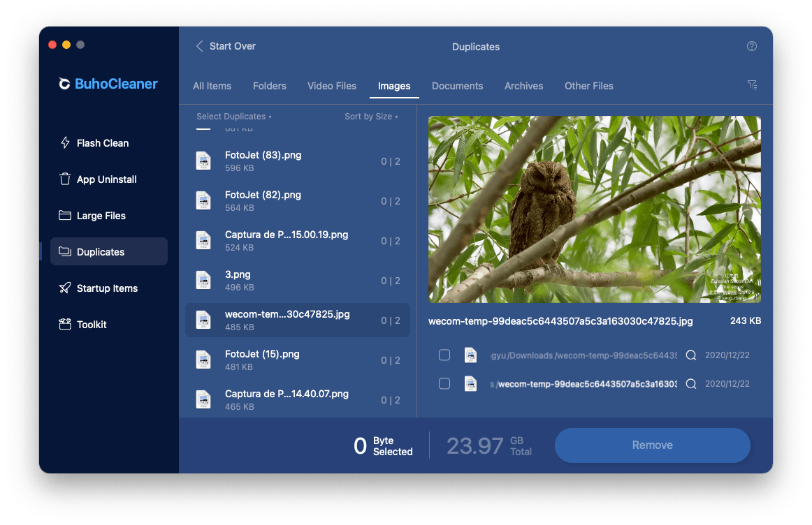Select the Images tab
812x525 pixels.
coord(394,86)
